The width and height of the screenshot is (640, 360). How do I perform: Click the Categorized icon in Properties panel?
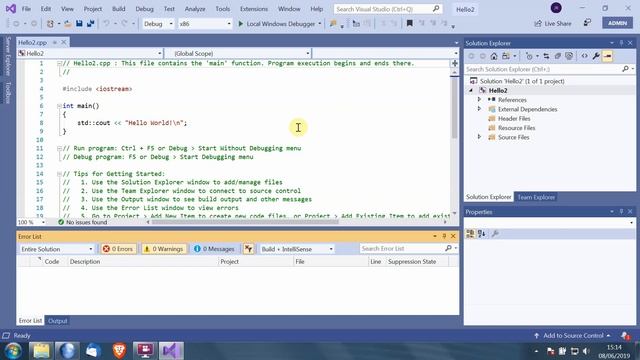470,233
